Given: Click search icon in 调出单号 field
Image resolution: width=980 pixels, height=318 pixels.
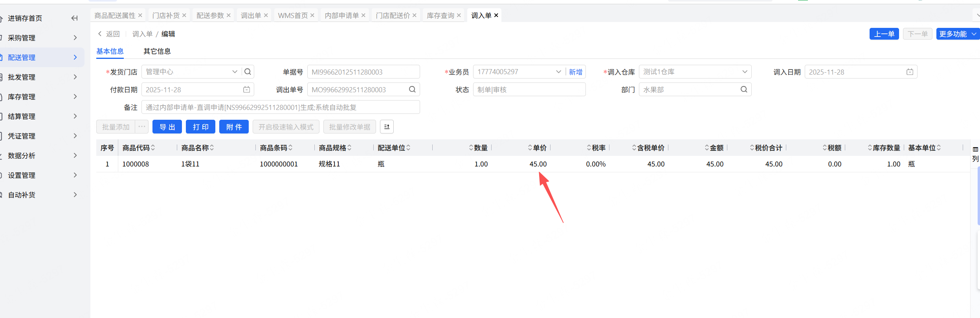Looking at the screenshot, I should (x=412, y=90).
